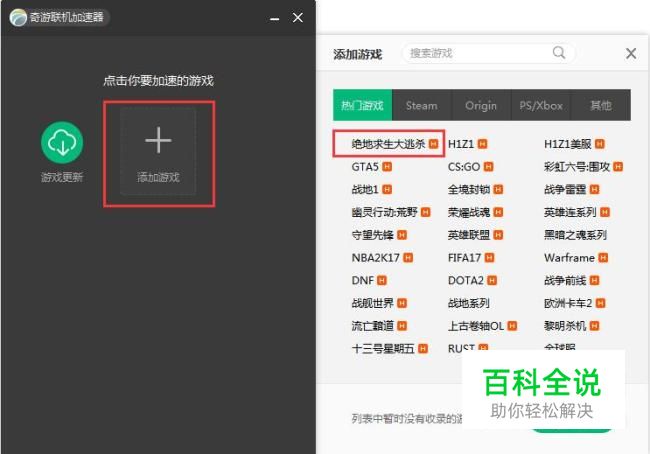
Task: Pick 英雄联盟 from hot games
Action: click(x=469, y=235)
